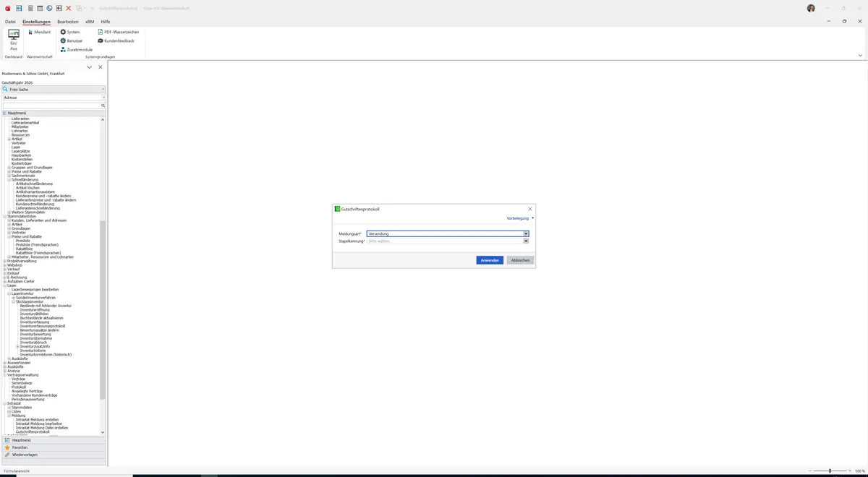Click the red X icon in the quick access toolbar
This screenshot has width=868, height=477.
69,8
